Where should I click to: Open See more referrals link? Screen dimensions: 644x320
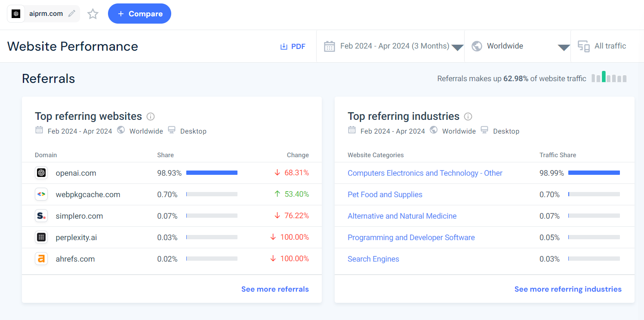275,289
